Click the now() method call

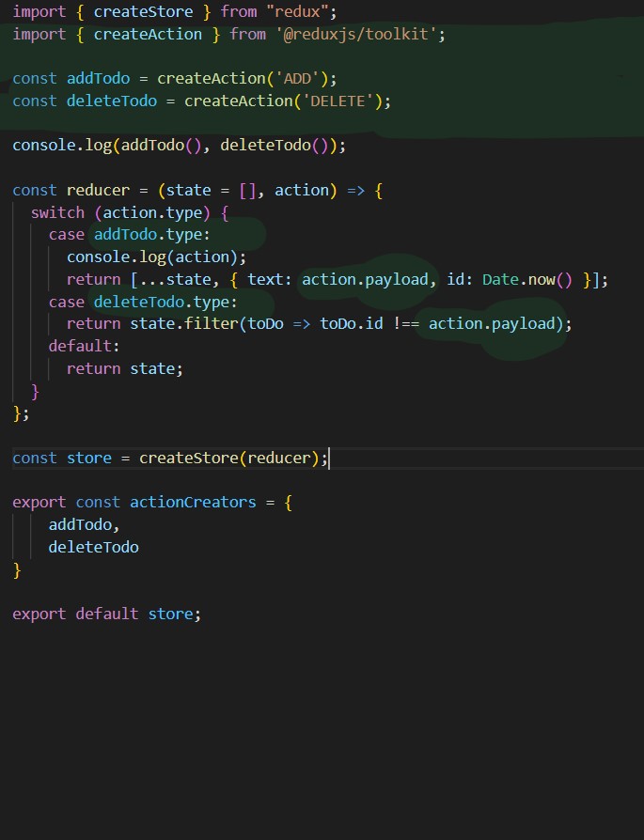tap(550, 280)
